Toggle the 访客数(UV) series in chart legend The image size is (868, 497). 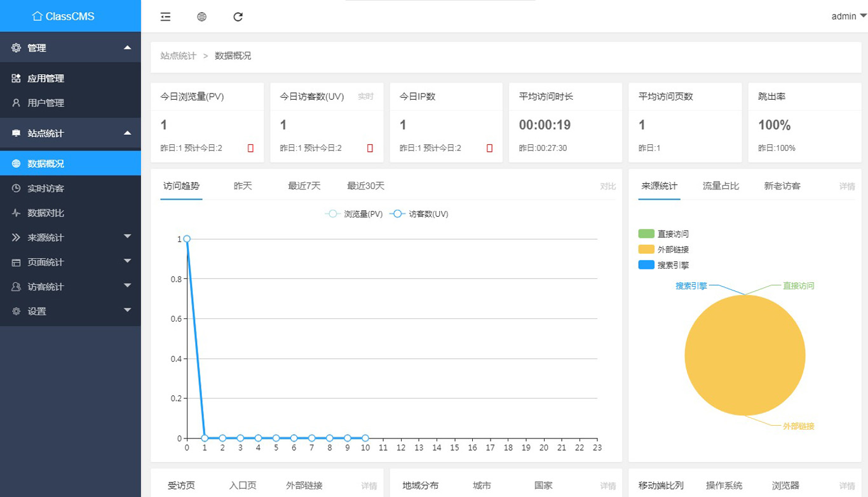419,214
